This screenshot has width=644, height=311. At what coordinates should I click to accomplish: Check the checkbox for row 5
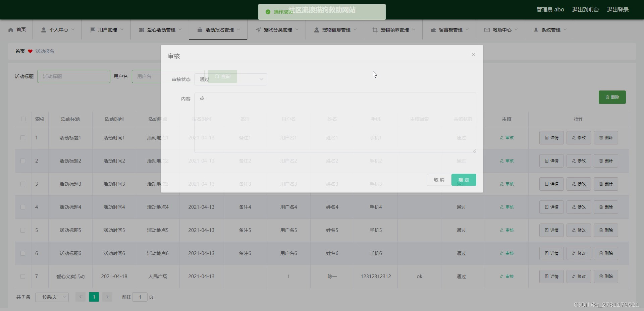click(23, 230)
